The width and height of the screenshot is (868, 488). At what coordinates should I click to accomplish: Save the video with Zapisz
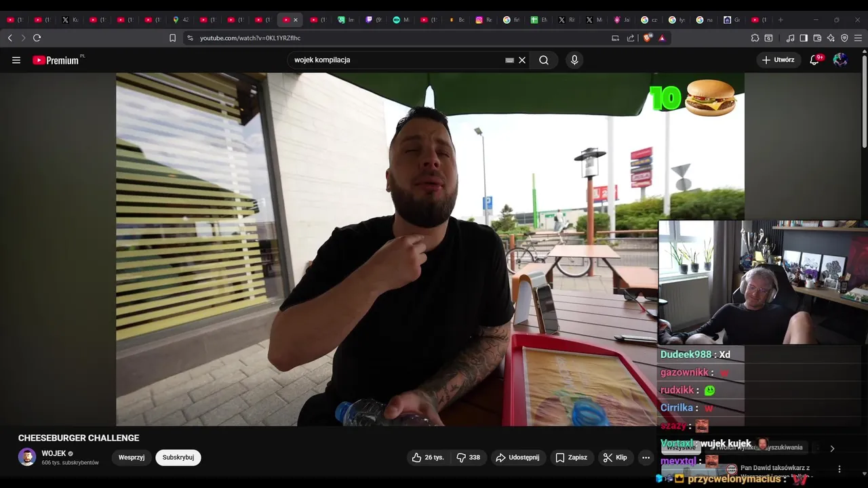[572, 457]
